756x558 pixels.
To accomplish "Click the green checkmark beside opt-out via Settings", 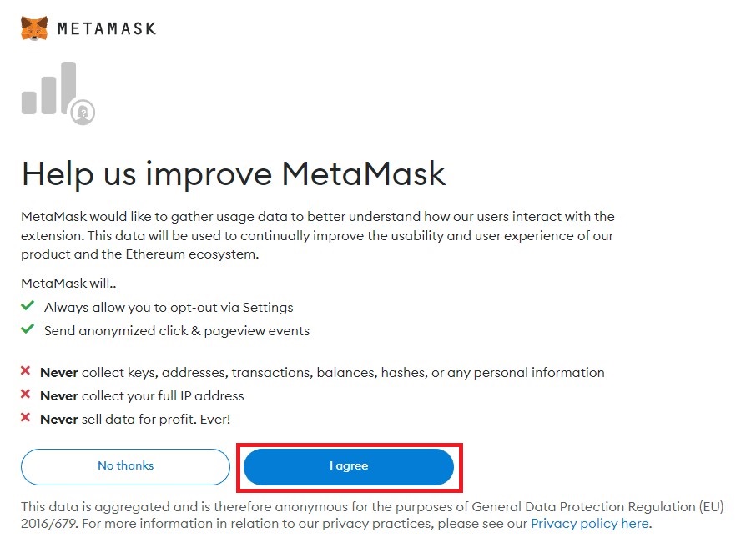I will coord(28,306).
